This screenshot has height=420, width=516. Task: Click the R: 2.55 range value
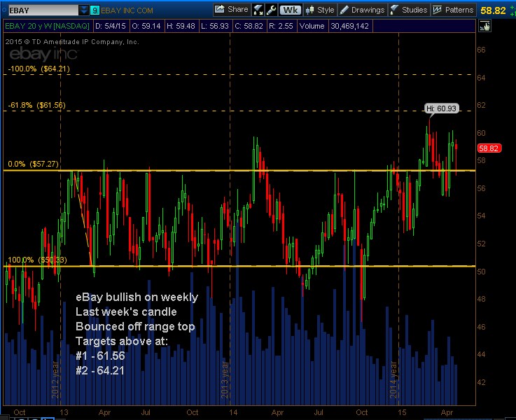281,26
